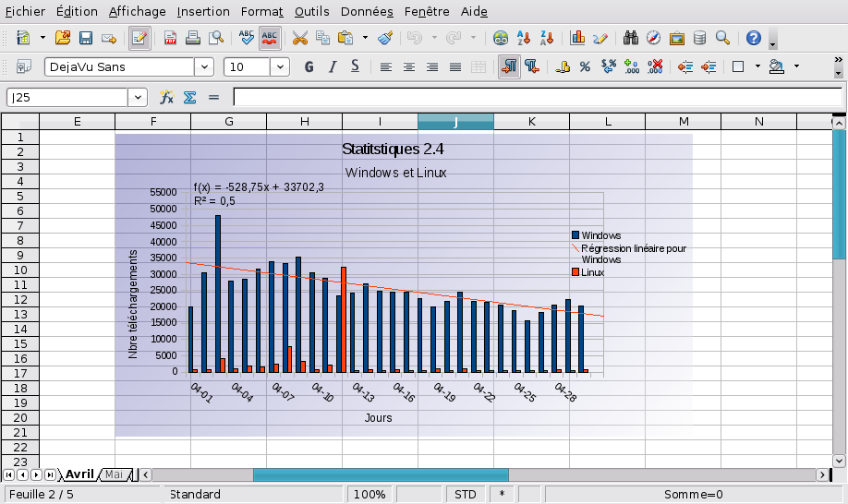Align cell text left
Viewport: 848px width, 504px height.
coord(385,67)
